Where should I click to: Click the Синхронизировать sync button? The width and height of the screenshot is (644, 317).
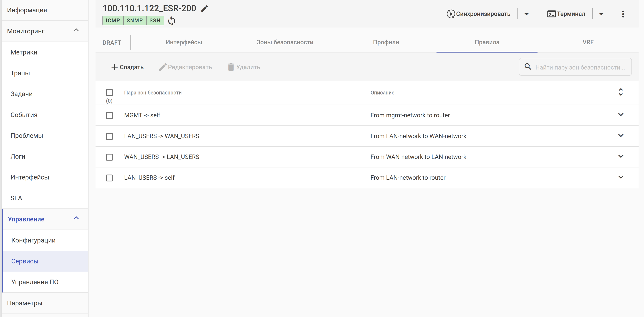pyautogui.click(x=479, y=14)
